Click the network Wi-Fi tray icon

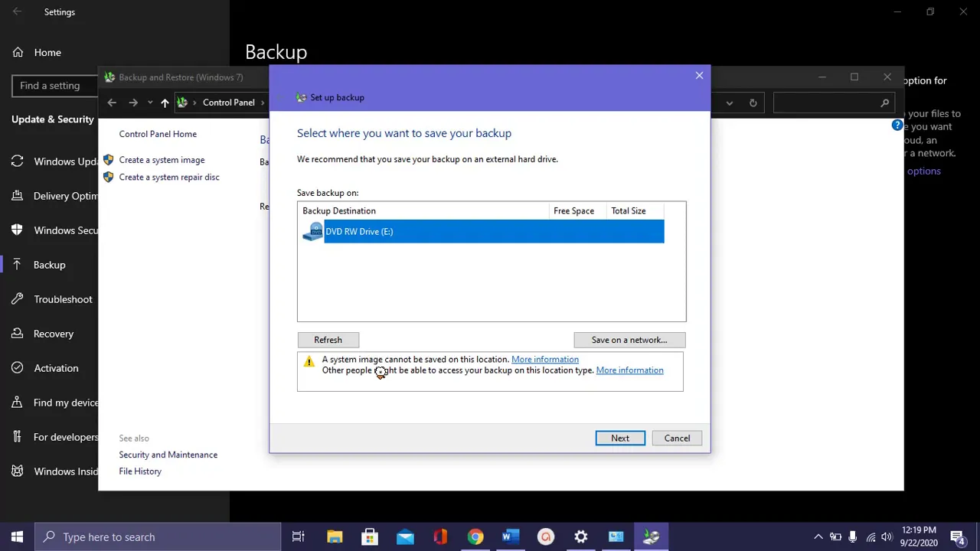point(871,537)
